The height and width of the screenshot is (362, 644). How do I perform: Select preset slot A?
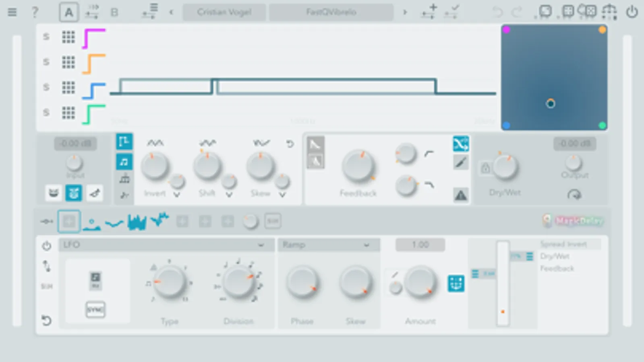point(69,12)
